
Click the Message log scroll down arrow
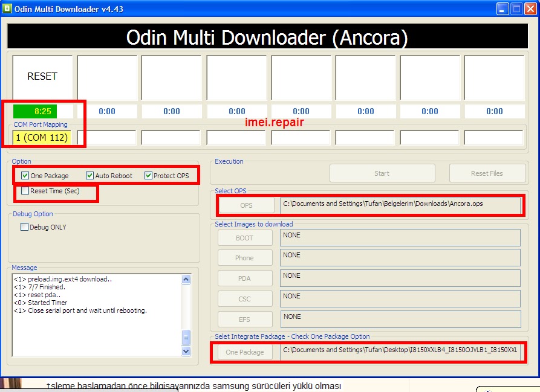[186, 351]
